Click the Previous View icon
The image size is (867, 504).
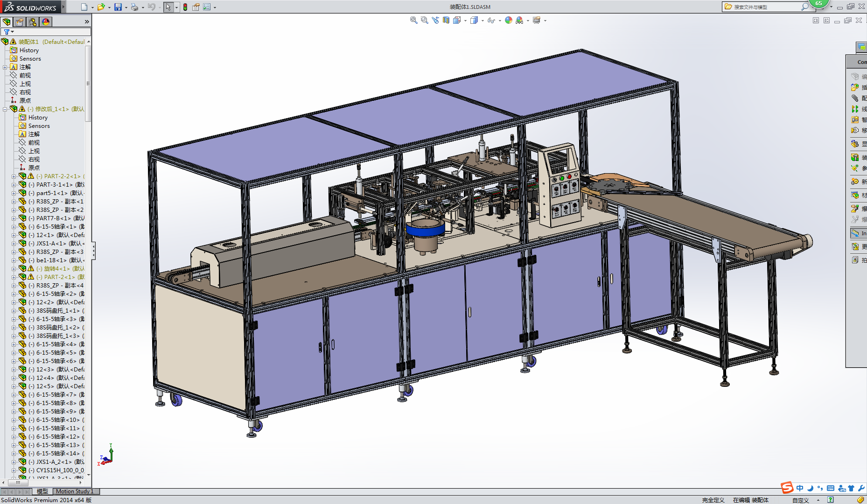[435, 20]
